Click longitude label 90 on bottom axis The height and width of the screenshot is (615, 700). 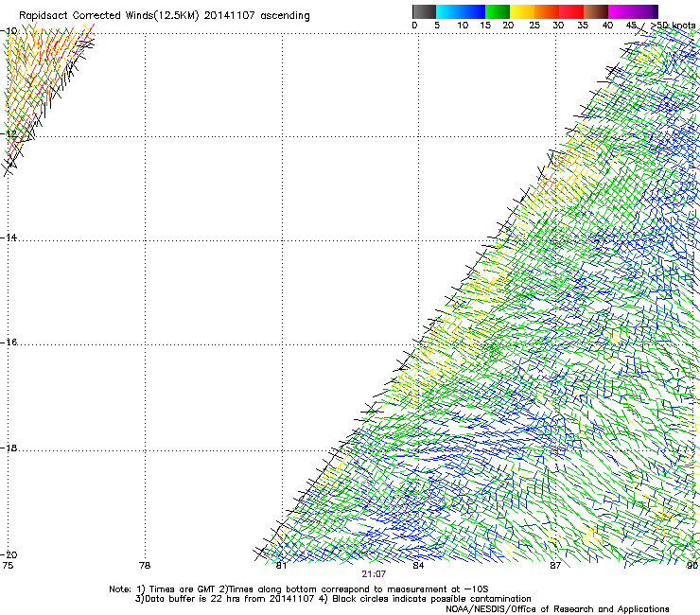[x=692, y=566]
